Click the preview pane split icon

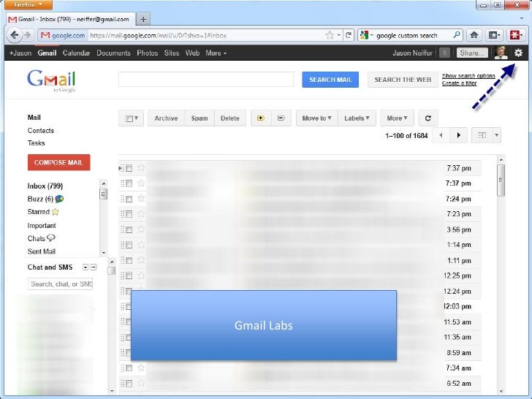[482, 135]
